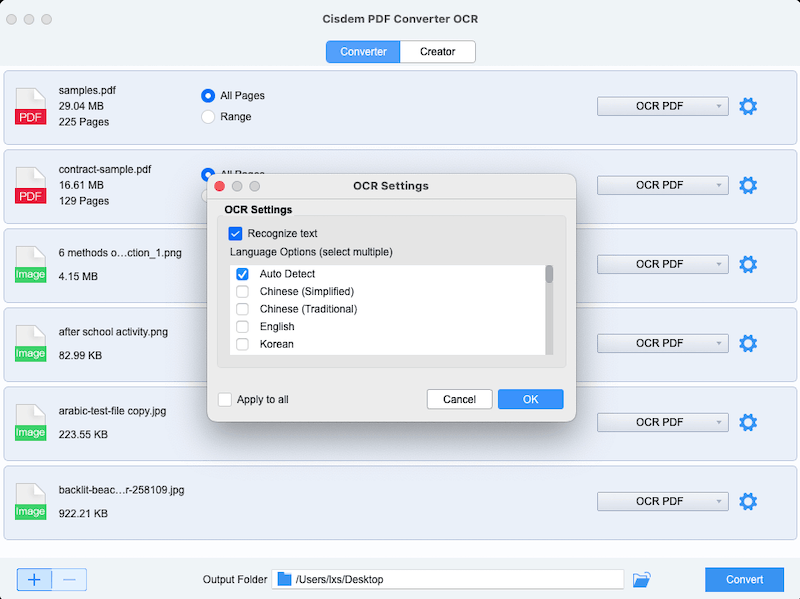This screenshot has height=599, width=800.
Task: Open OCR PDF dropdown for arabic-test-file copy.jpg
Action: pyautogui.click(x=663, y=422)
